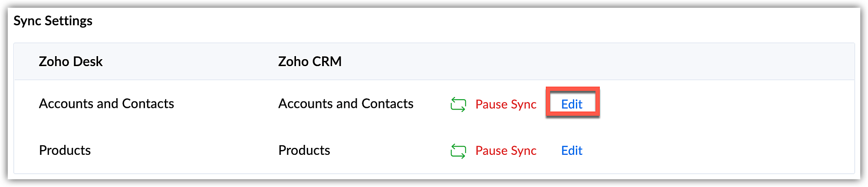The height and width of the screenshot is (187, 868).
Task: Edit the Accounts and Contacts sync settings
Action: tap(572, 104)
